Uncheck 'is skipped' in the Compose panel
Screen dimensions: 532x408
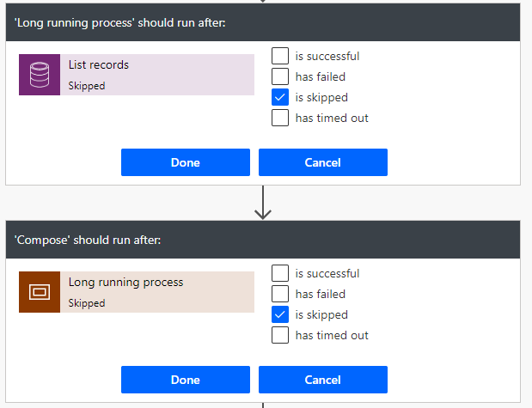pyautogui.click(x=280, y=314)
